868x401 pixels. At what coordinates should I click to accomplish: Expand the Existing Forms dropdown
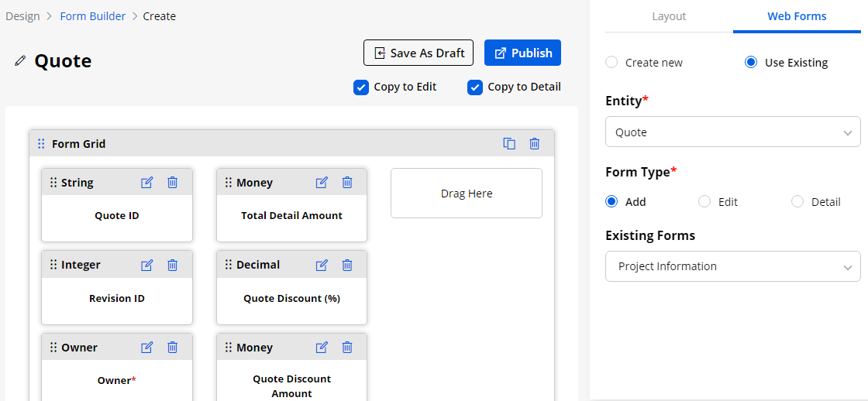pos(732,266)
